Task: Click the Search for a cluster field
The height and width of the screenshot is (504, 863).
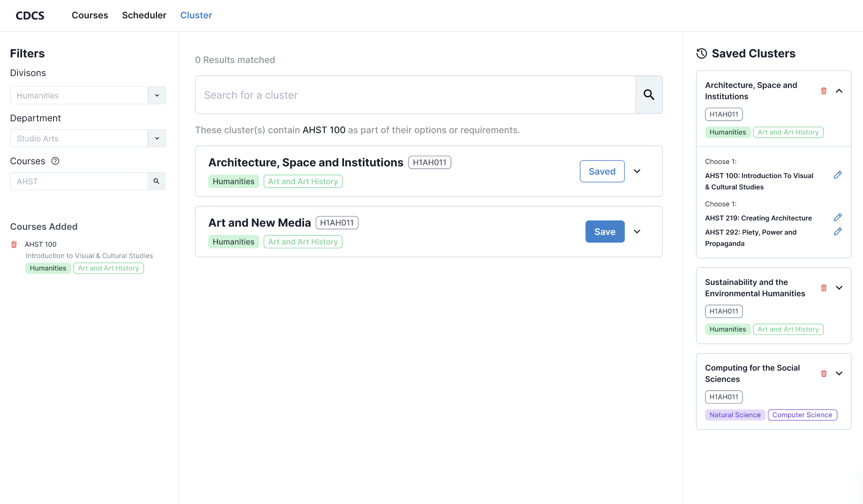Action: coord(415,95)
